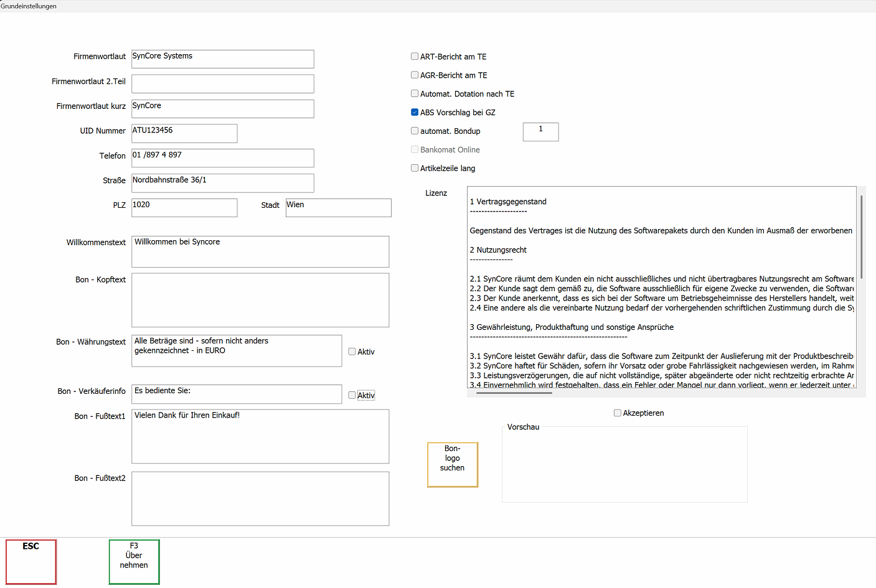Viewport: 876px width, 588px height.
Task: Click the license text vertical scrollbar
Action: tap(861, 236)
